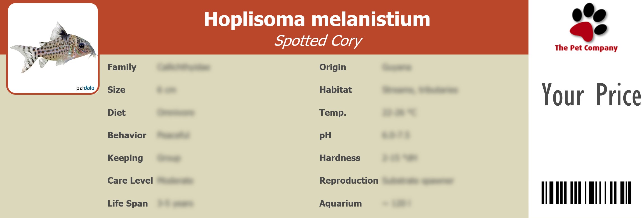Screen dimensions: 644x218
Task: Click the Reproduction label
Action: pyautogui.click(x=349, y=181)
